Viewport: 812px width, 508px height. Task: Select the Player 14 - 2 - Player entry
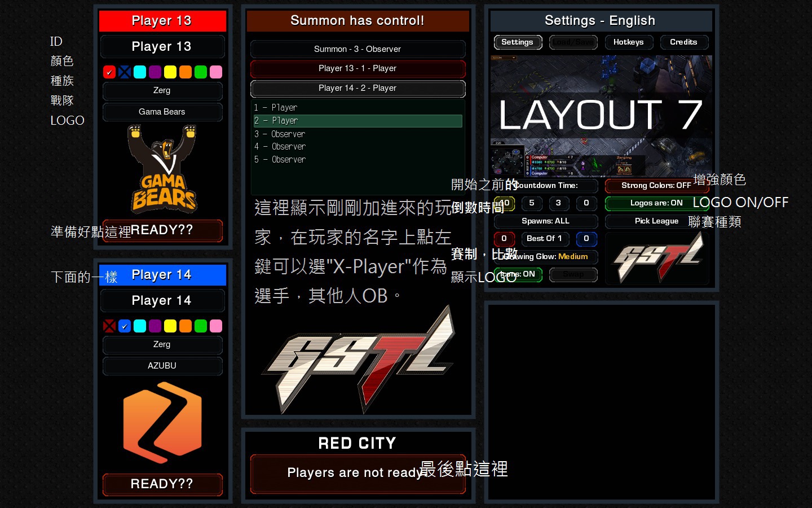358,88
